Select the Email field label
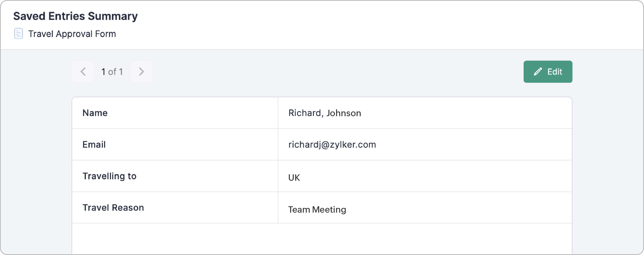 coord(94,145)
